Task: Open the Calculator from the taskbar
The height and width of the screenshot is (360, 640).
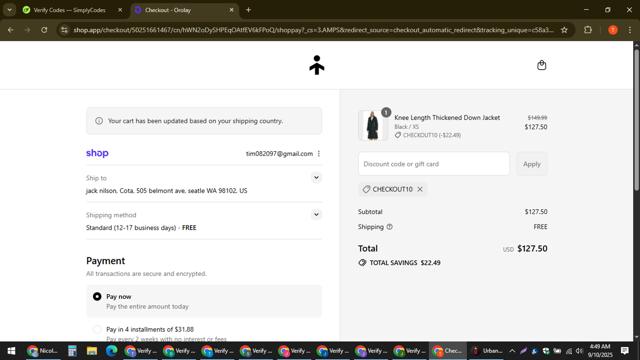Action: coord(72,351)
